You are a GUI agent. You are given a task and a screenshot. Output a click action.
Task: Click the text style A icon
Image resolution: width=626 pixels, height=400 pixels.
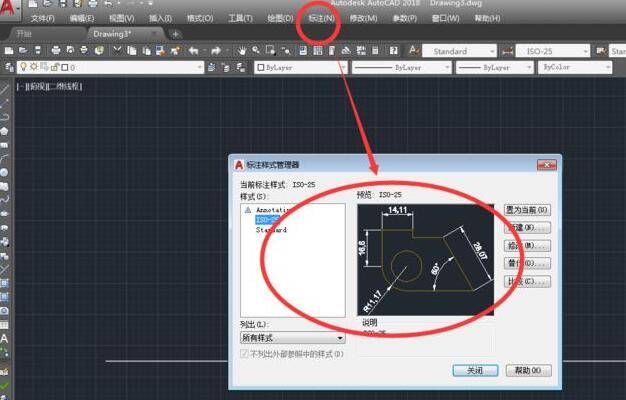[x=412, y=50]
